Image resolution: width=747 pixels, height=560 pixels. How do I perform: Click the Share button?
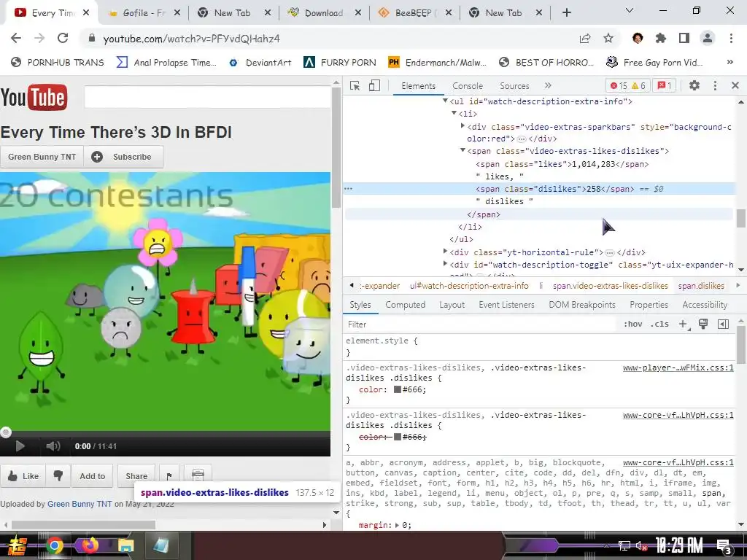pyautogui.click(x=136, y=475)
